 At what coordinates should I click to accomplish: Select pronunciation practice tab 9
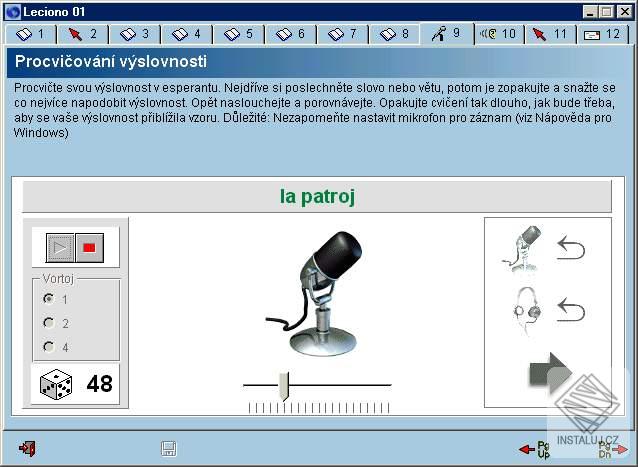click(447, 33)
